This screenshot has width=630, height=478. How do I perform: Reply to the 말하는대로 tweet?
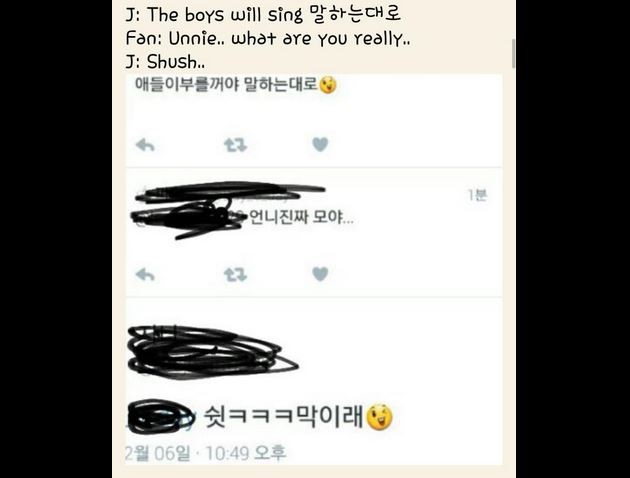click(x=145, y=145)
